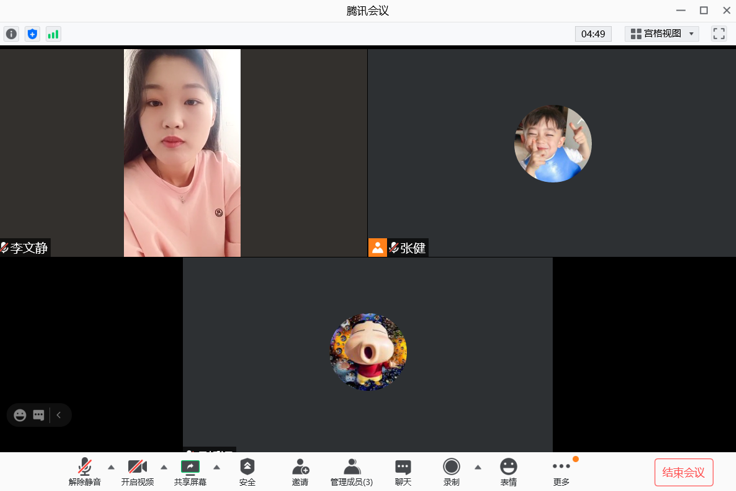
Task: Enter fullscreen mode using the top-right icon
Action: point(718,34)
